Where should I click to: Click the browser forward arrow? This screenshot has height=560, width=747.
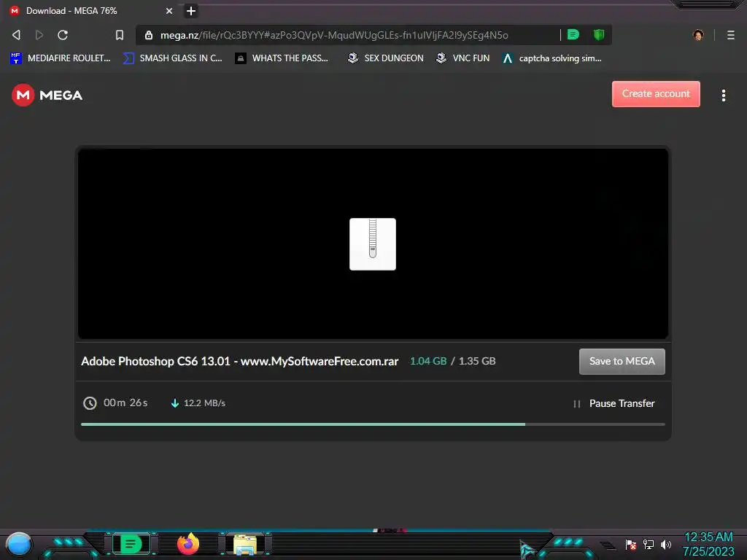pos(39,35)
